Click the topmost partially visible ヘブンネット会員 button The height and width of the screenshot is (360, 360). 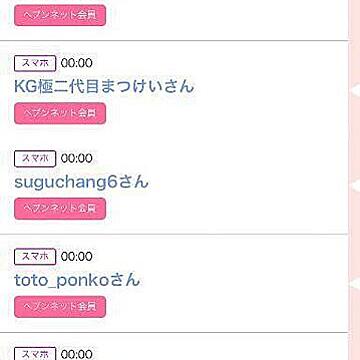click(60, 15)
